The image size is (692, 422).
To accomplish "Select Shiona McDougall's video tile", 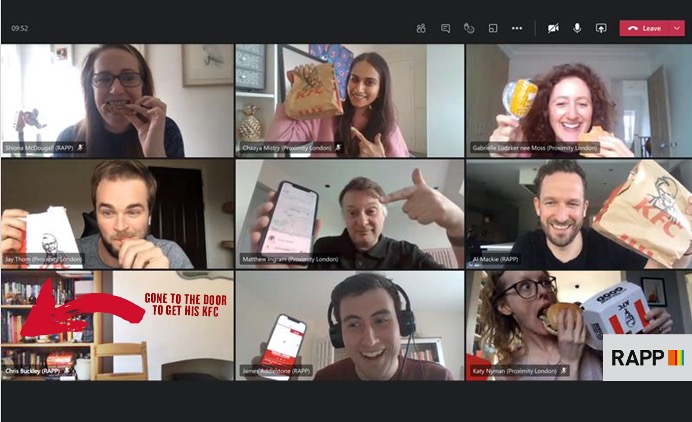I will [117, 100].
